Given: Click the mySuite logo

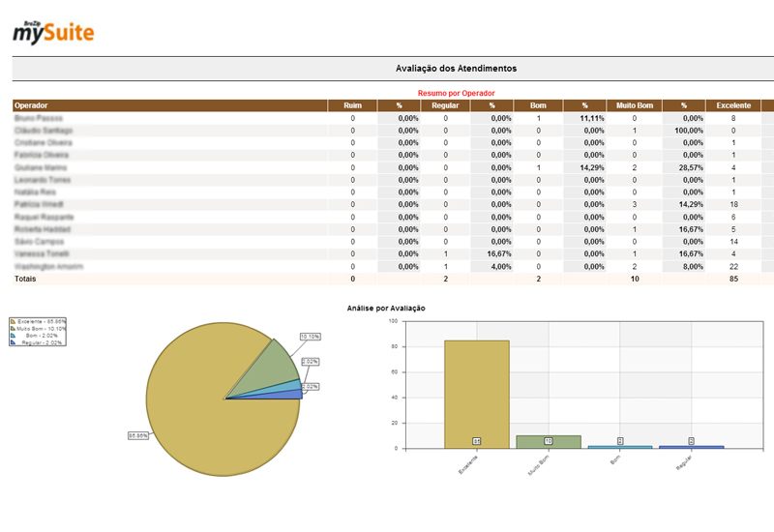Looking at the screenshot, I should (53, 33).
